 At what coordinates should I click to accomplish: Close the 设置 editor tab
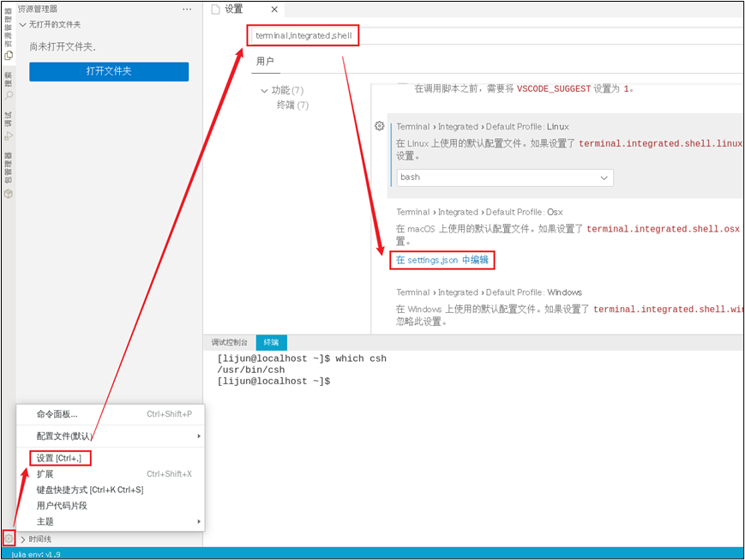pyautogui.click(x=274, y=9)
